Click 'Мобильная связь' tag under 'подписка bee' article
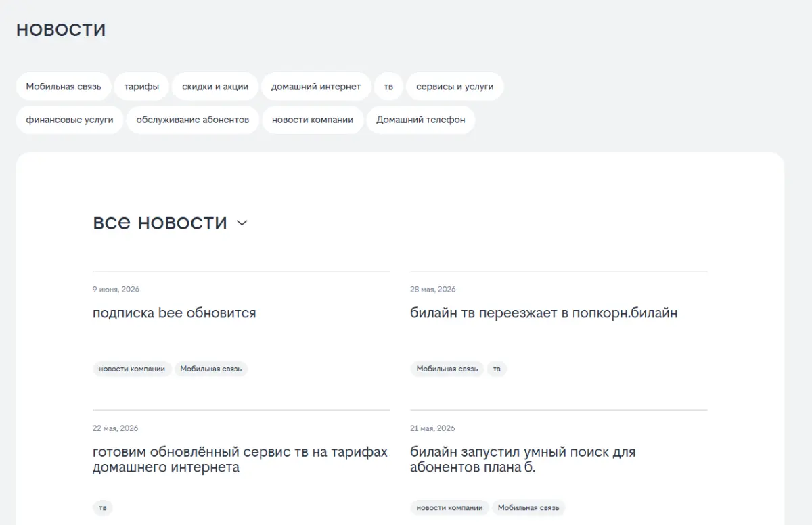 point(211,369)
